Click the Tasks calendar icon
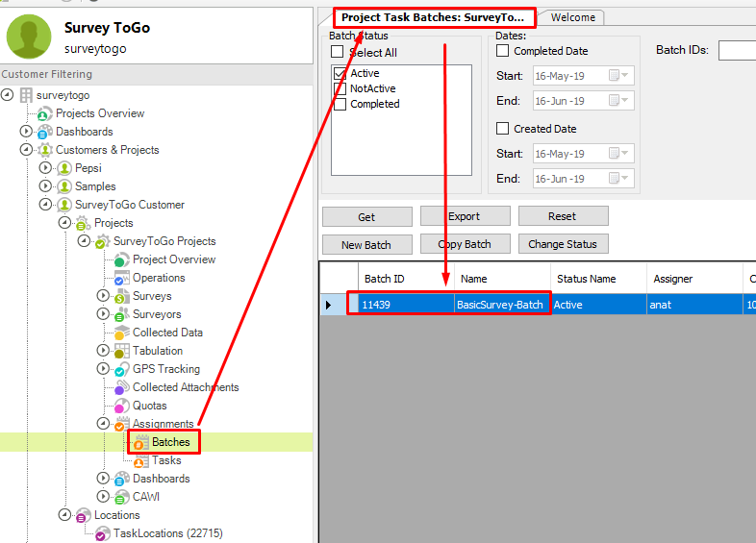756x543 pixels. [140, 460]
